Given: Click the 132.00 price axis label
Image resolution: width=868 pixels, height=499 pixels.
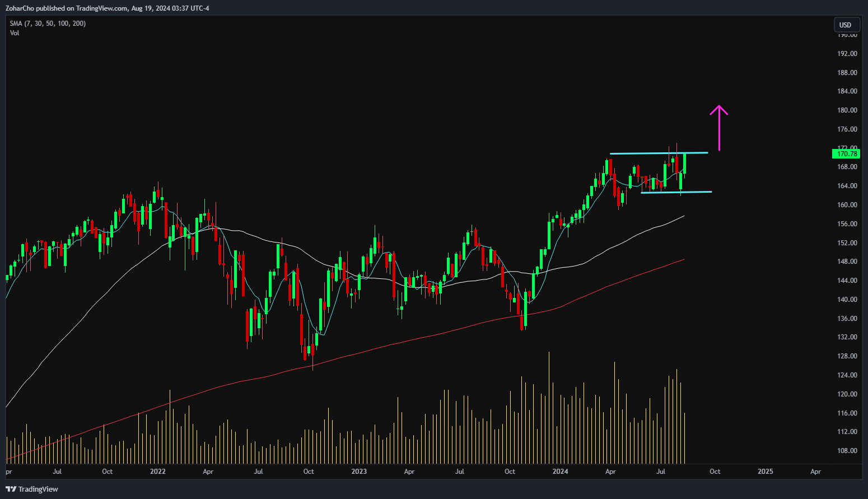Looking at the screenshot, I should pyautogui.click(x=847, y=337).
